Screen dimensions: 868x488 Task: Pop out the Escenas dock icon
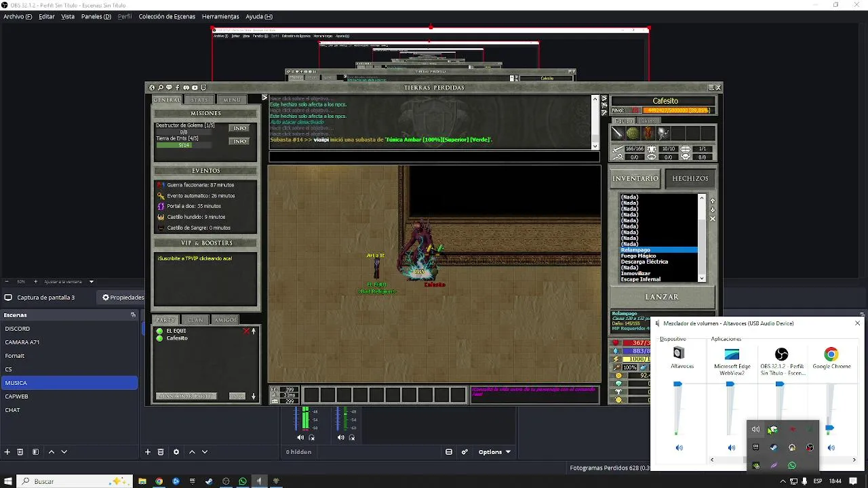pyautogui.click(x=133, y=315)
